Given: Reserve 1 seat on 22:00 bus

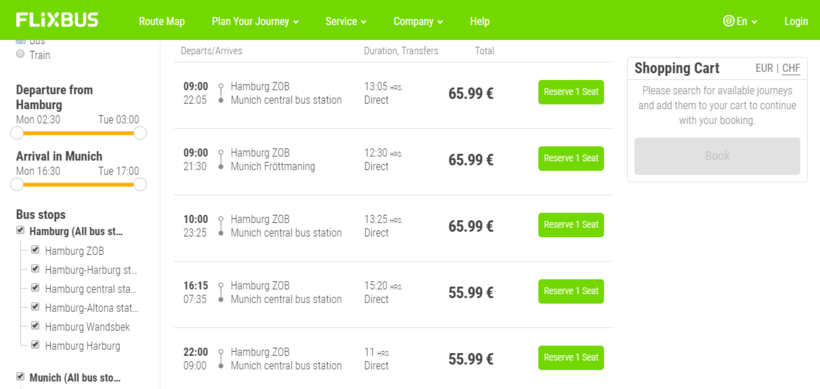Looking at the screenshot, I should click(571, 358).
